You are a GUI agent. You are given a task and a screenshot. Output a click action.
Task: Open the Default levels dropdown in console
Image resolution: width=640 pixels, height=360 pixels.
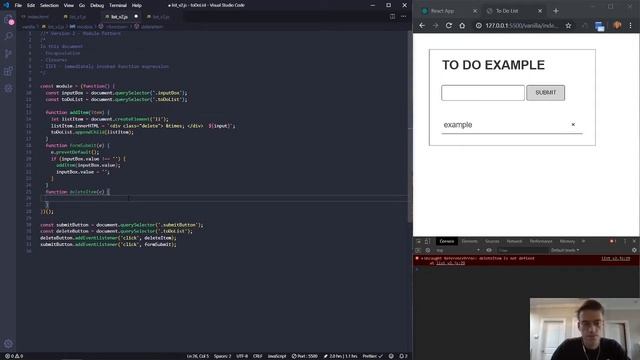(565, 250)
